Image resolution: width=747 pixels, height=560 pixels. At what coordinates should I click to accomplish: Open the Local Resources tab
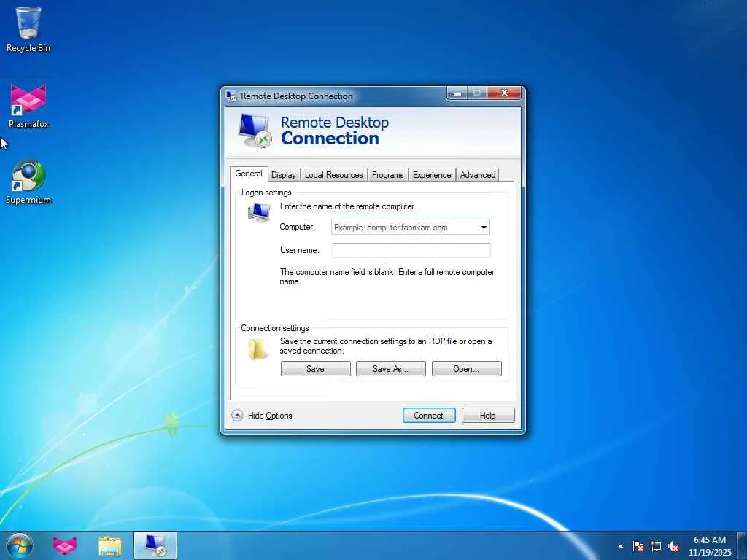click(x=334, y=175)
